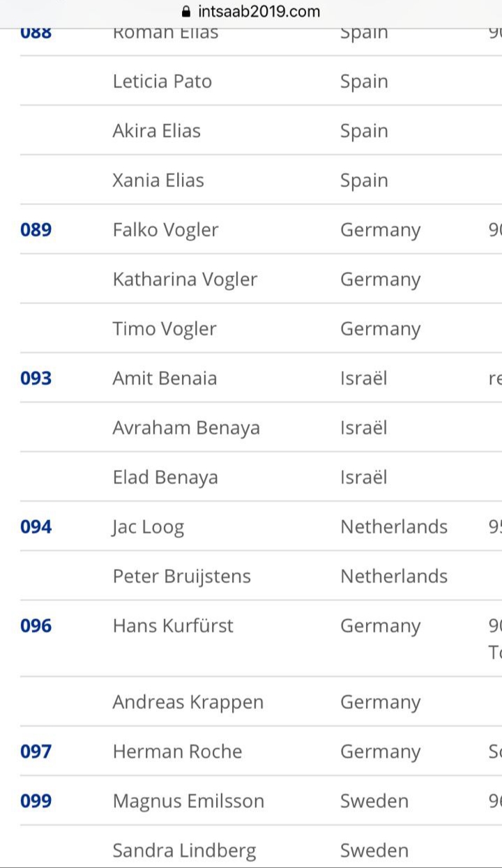Open entry number 094
This screenshot has height=868, width=502.
(x=36, y=526)
